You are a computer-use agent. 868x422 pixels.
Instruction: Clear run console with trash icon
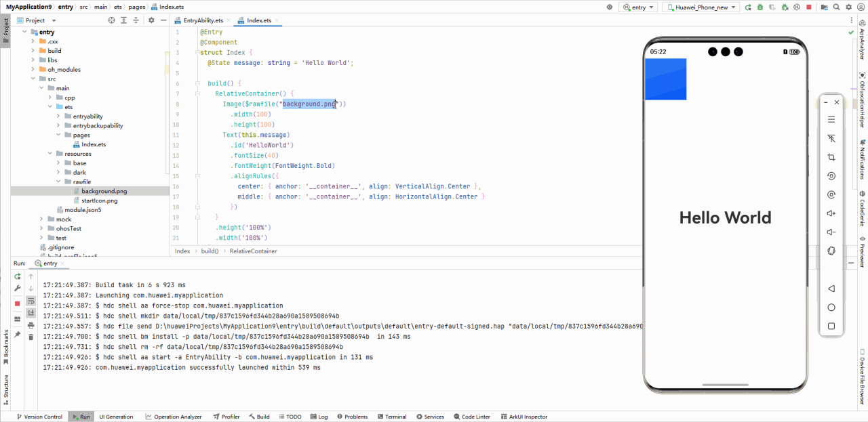pos(31,337)
